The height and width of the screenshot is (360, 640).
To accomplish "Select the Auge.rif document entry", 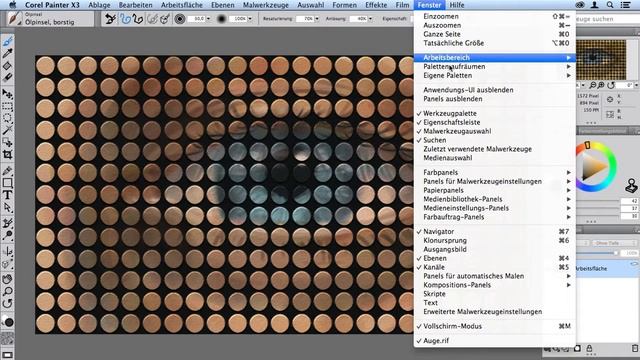I will point(495,341).
